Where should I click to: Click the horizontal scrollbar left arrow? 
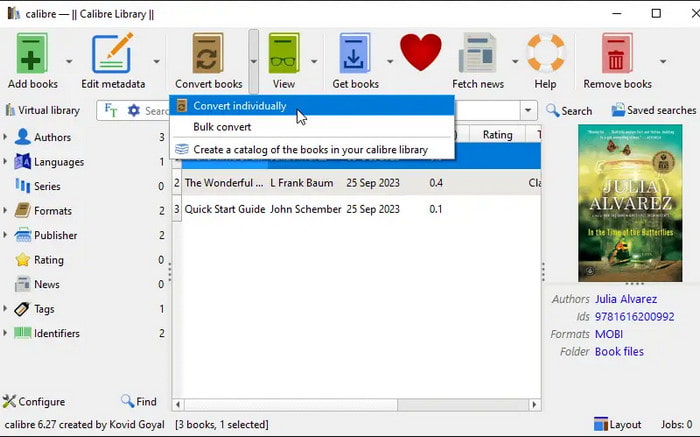pyautogui.click(x=178, y=405)
